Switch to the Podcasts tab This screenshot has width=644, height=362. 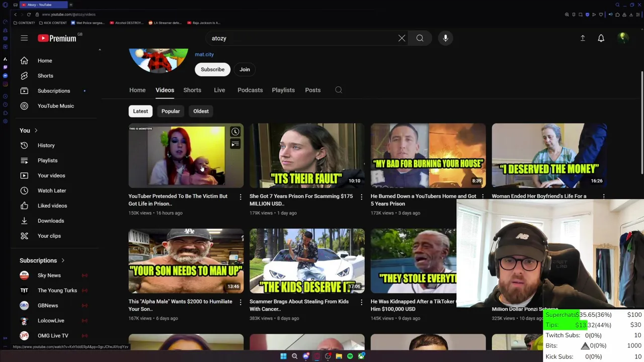(250, 90)
